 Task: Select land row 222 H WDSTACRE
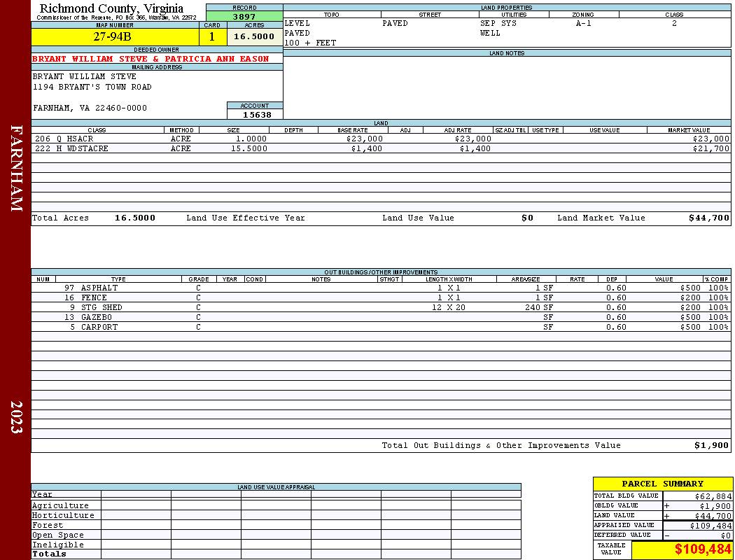381,148
